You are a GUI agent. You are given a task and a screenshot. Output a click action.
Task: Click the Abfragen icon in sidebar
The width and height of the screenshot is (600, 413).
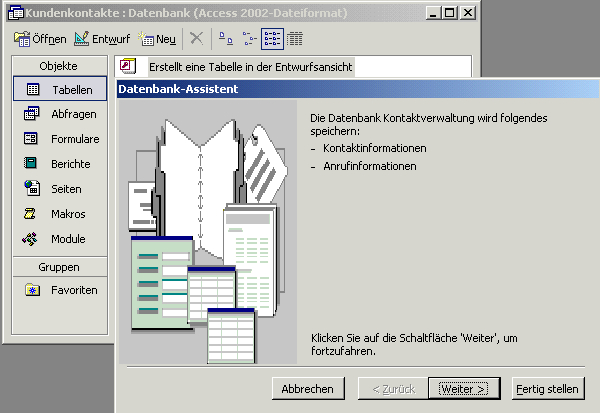(31, 114)
